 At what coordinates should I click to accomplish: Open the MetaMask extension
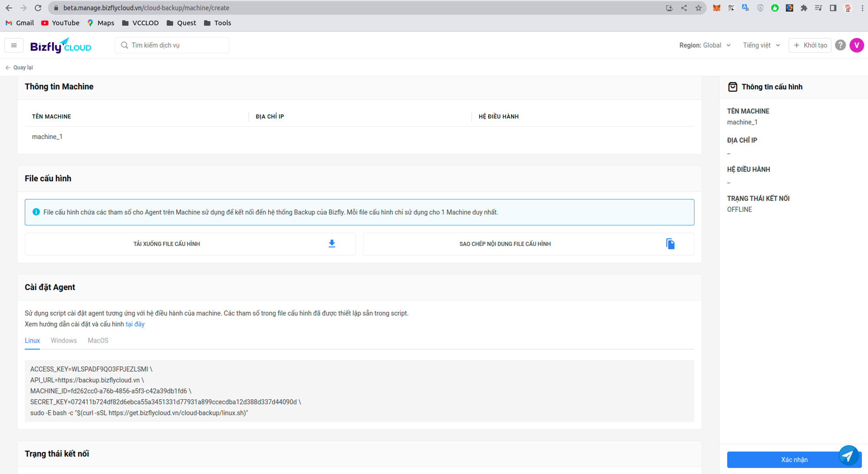tap(717, 7)
